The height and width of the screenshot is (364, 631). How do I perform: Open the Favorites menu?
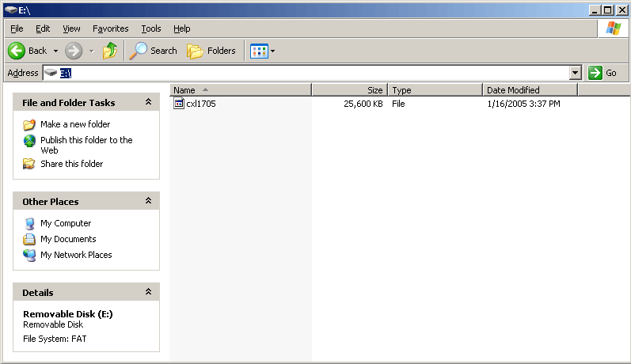point(110,28)
